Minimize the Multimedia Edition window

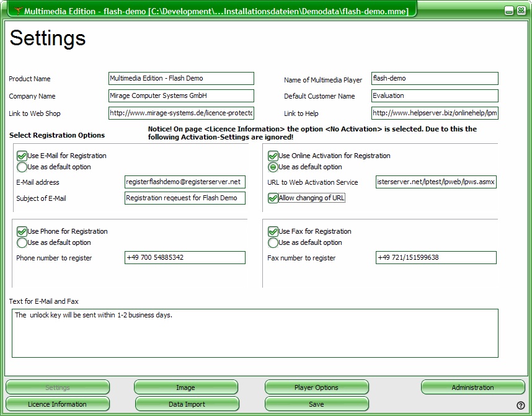coord(509,11)
